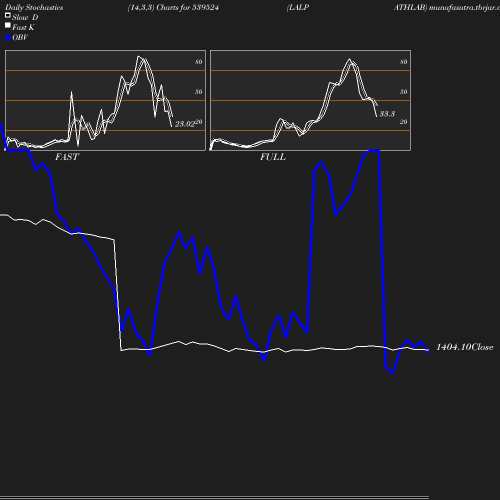Screen dimensions: 500x500
Task: Click the 'FULL' chart caption
Action: 273,157
